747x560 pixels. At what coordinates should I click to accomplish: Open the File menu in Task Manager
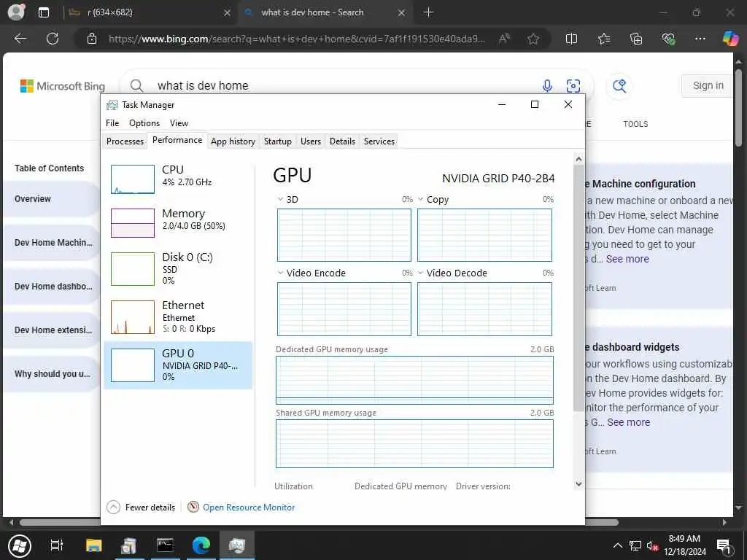112,122
